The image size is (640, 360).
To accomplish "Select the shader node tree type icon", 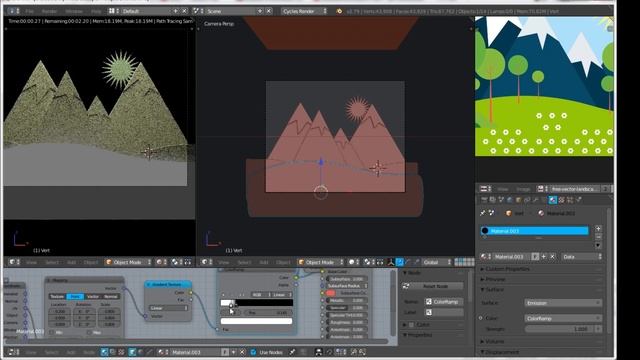I will click(104, 352).
